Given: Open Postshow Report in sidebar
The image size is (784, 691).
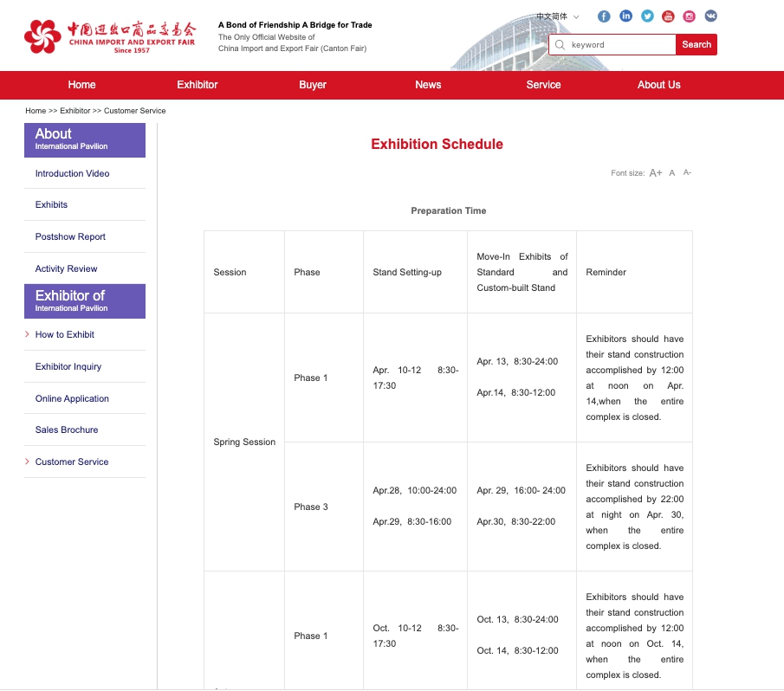Looking at the screenshot, I should (x=70, y=236).
